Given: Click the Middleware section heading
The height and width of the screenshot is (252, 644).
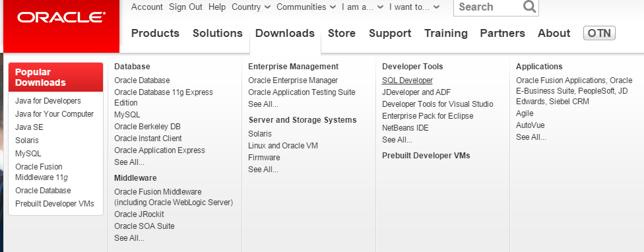Looking at the screenshot, I should click(135, 178).
